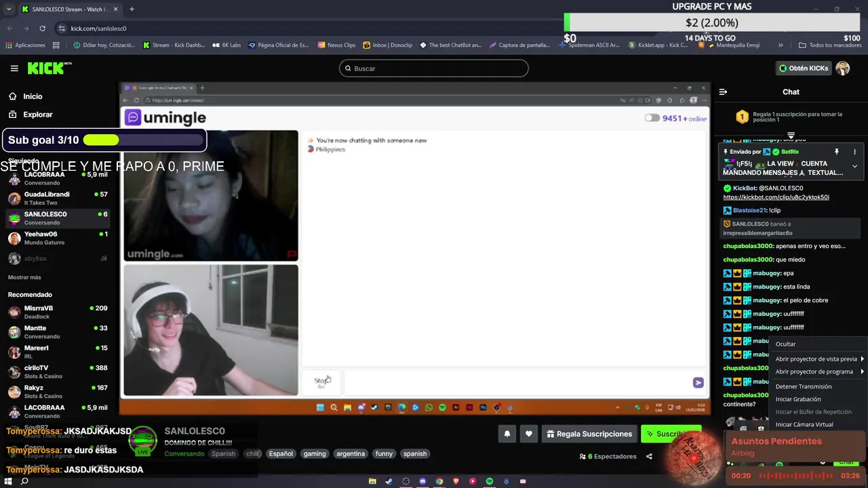Click the donation goal progress bar

pyautogui.click(x=711, y=22)
